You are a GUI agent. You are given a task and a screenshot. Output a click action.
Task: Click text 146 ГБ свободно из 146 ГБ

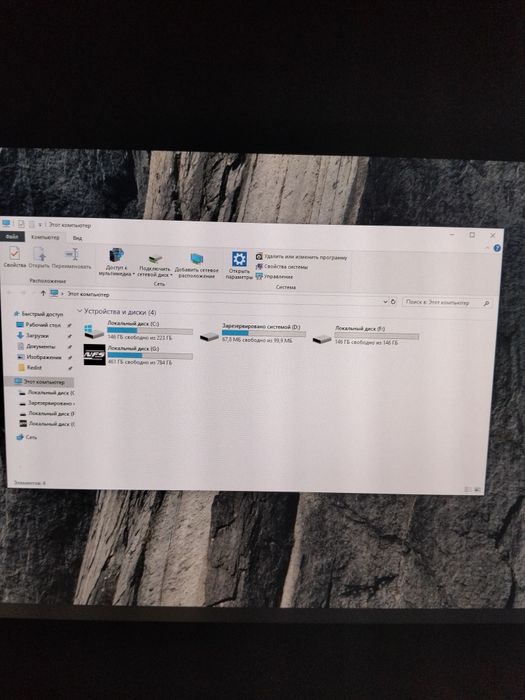click(x=366, y=342)
